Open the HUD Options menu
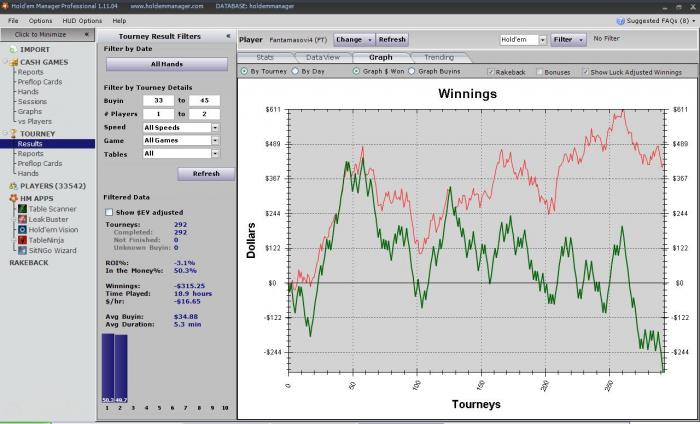Image resolution: width=700 pixels, height=424 pixels. coord(82,21)
